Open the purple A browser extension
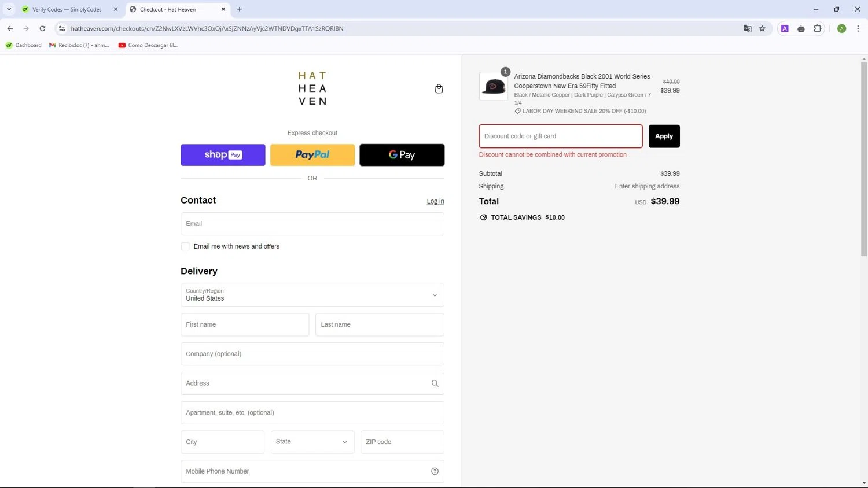The height and width of the screenshot is (488, 868). tap(785, 28)
